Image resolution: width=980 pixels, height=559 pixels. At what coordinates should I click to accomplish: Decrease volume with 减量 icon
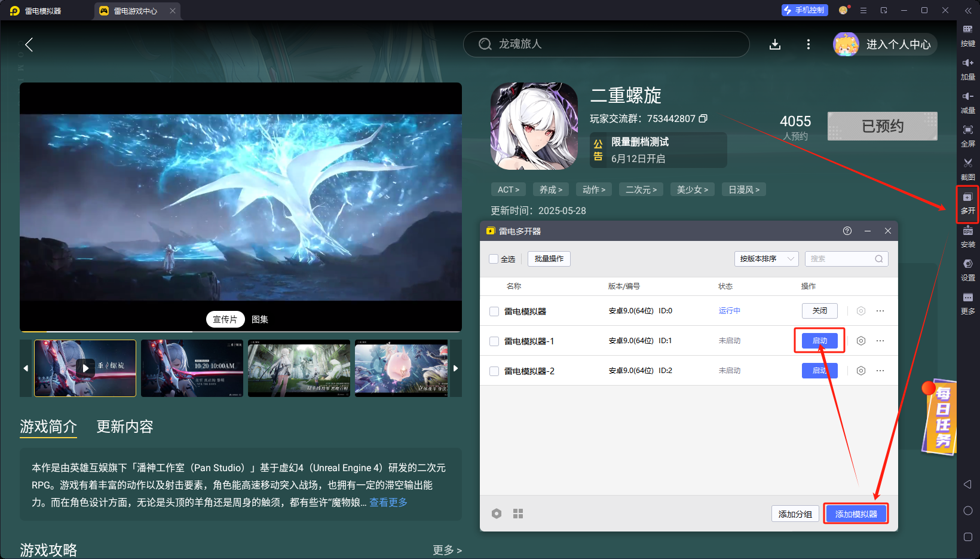(x=967, y=102)
